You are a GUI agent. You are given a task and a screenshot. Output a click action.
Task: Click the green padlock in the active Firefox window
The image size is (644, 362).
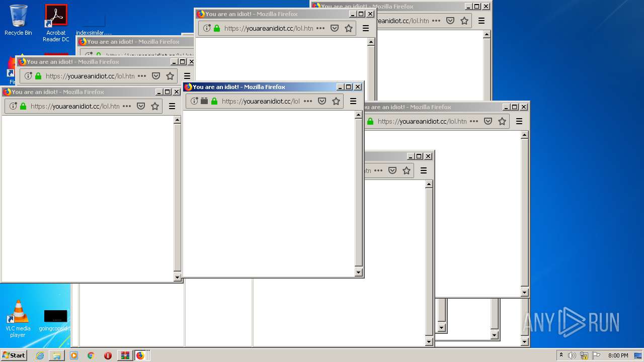coord(214,101)
